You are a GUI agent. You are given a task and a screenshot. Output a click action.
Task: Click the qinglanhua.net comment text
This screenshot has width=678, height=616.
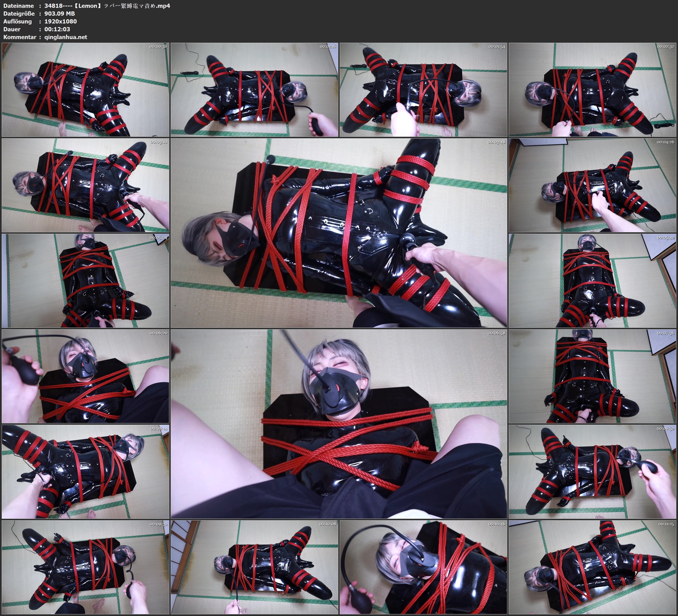(x=66, y=37)
